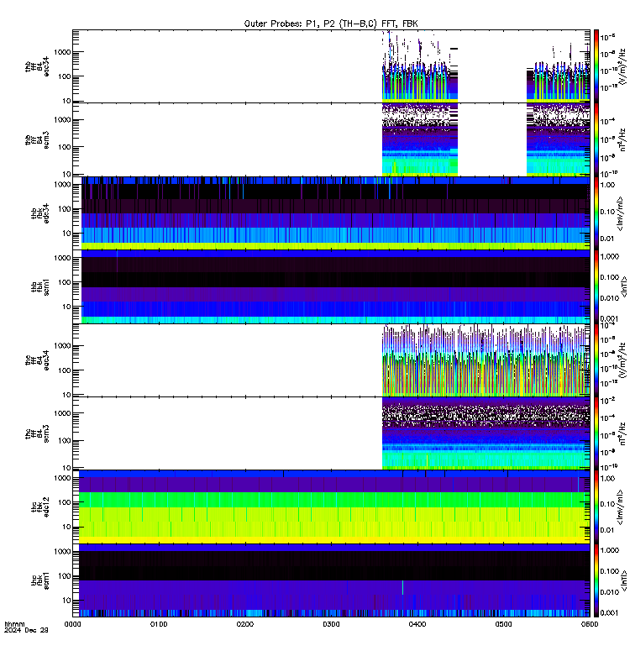Select the 'thb fbk edc34' panel label
Screen dimensions: 630x672
coord(40,213)
